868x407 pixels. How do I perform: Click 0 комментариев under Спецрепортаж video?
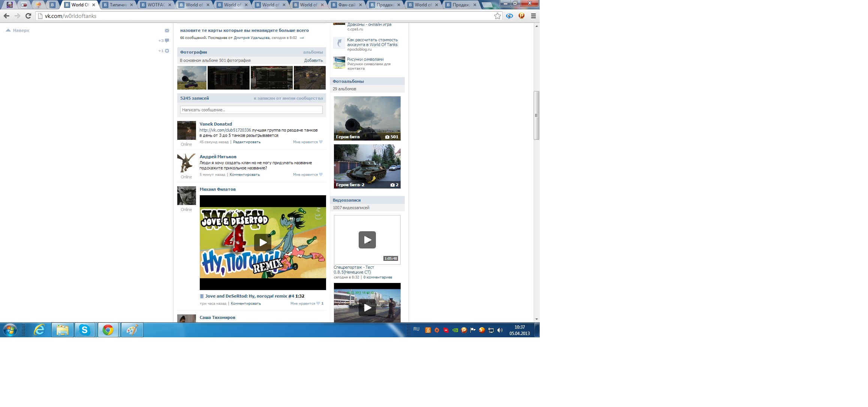378,277
